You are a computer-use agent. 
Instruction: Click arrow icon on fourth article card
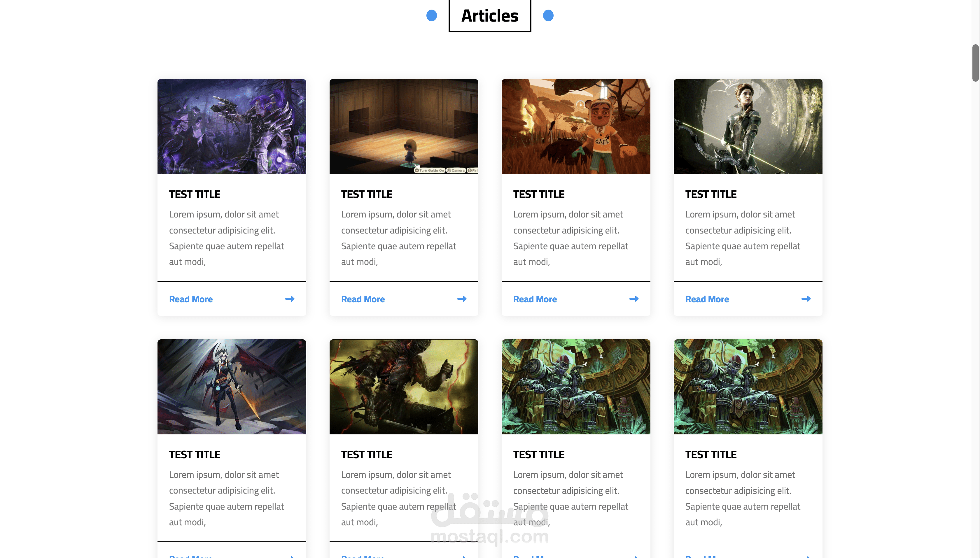pyautogui.click(x=806, y=299)
